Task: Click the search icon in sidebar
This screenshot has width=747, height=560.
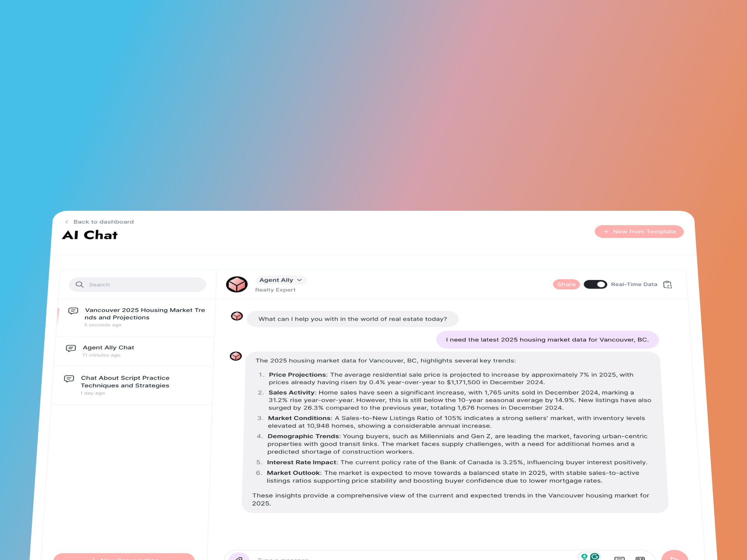Action: pyautogui.click(x=79, y=284)
